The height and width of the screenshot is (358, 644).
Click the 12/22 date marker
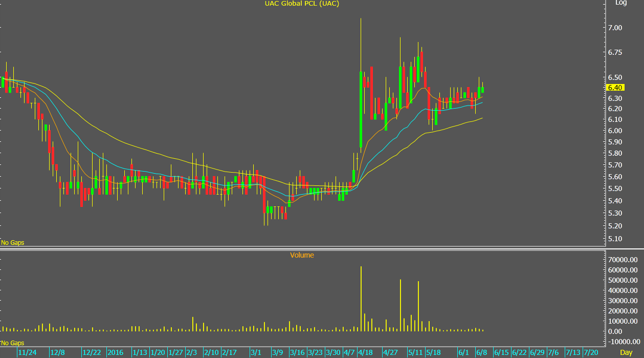92,352
